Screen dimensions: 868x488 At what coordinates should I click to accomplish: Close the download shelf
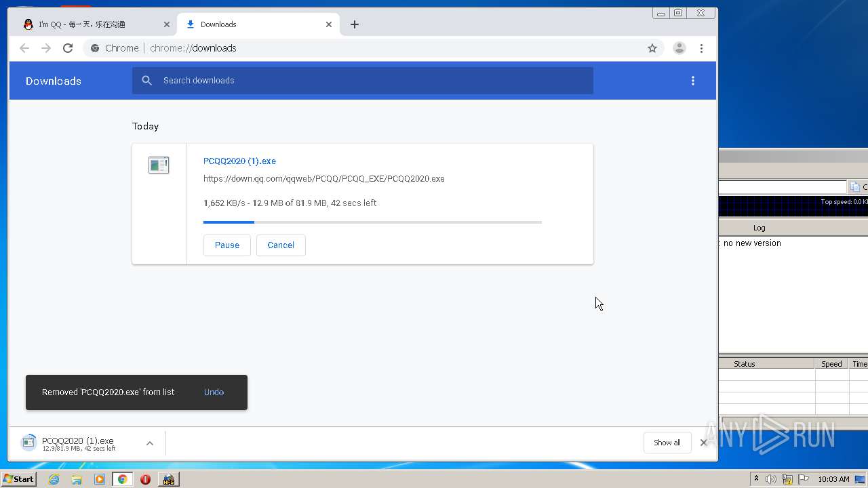[703, 443]
